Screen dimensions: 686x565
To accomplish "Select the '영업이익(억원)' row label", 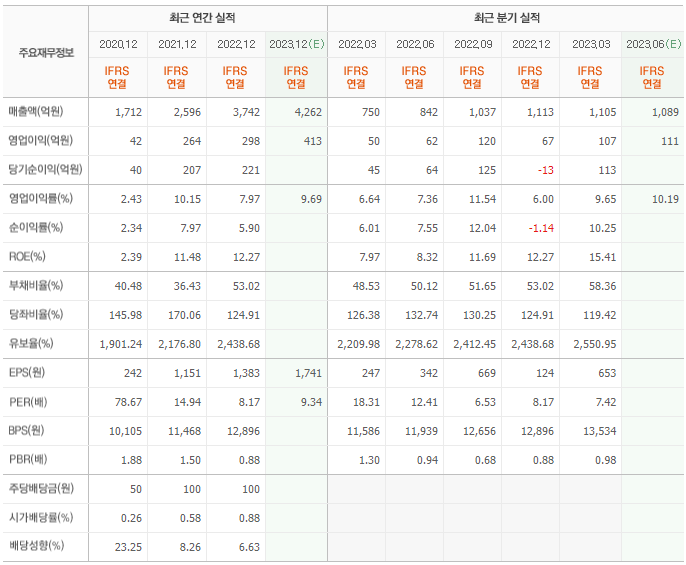I will [x=40, y=140].
